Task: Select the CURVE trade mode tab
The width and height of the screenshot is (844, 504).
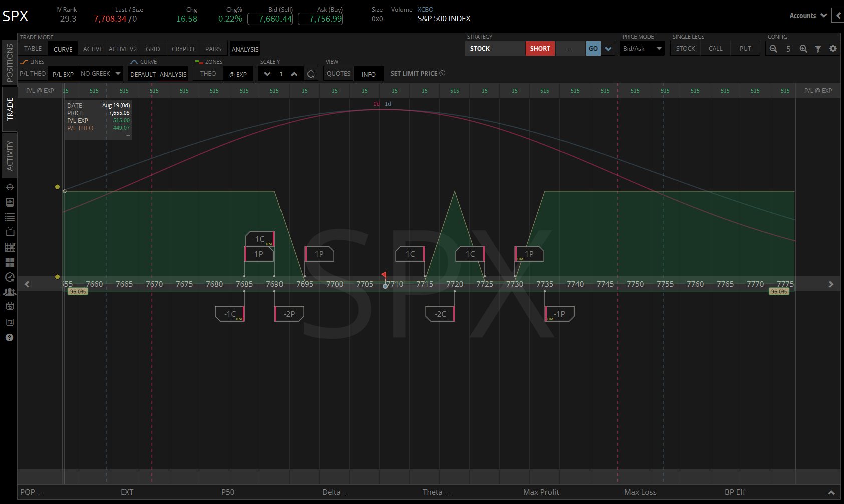Action: click(x=63, y=49)
